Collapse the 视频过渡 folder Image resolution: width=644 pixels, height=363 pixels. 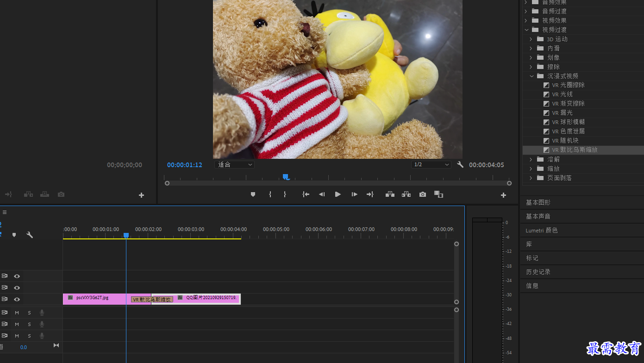[x=526, y=30]
